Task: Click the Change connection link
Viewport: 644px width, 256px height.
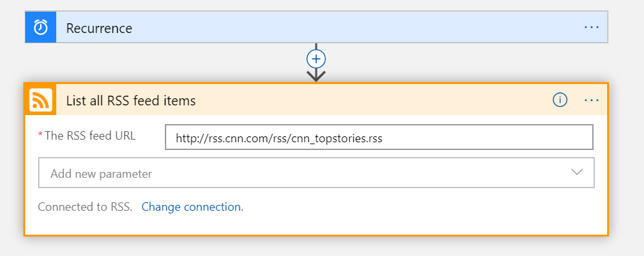Action: [x=192, y=207]
